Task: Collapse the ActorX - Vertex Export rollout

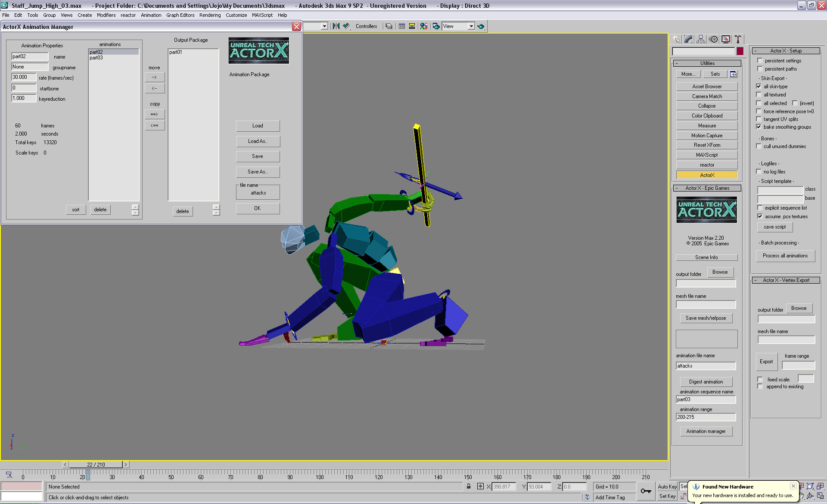Action: (786, 280)
